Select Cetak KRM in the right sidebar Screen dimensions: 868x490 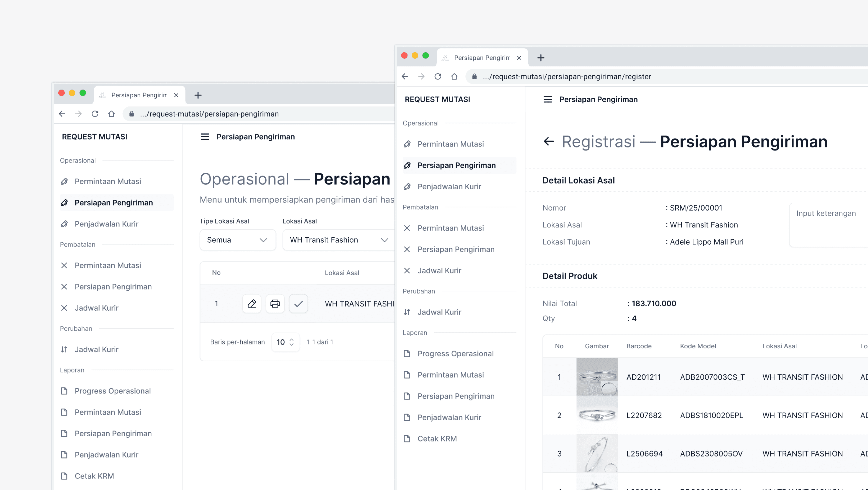[x=437, y=438]
